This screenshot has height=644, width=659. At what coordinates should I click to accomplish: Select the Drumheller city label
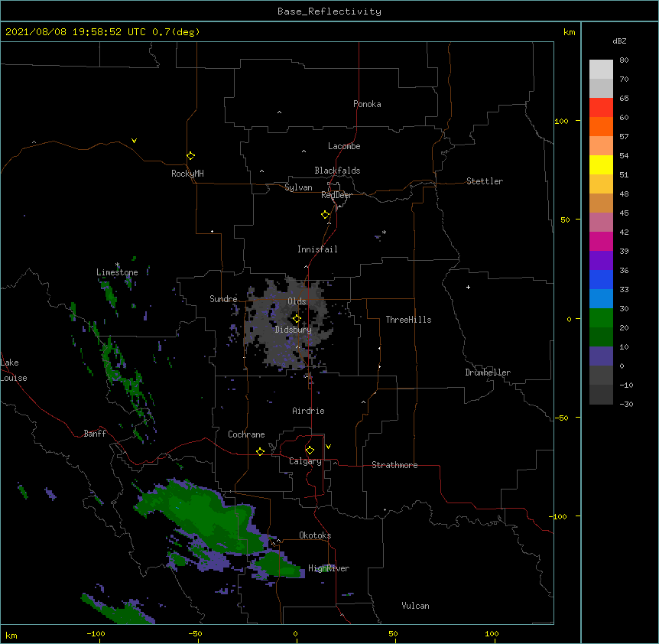[488, 372]
